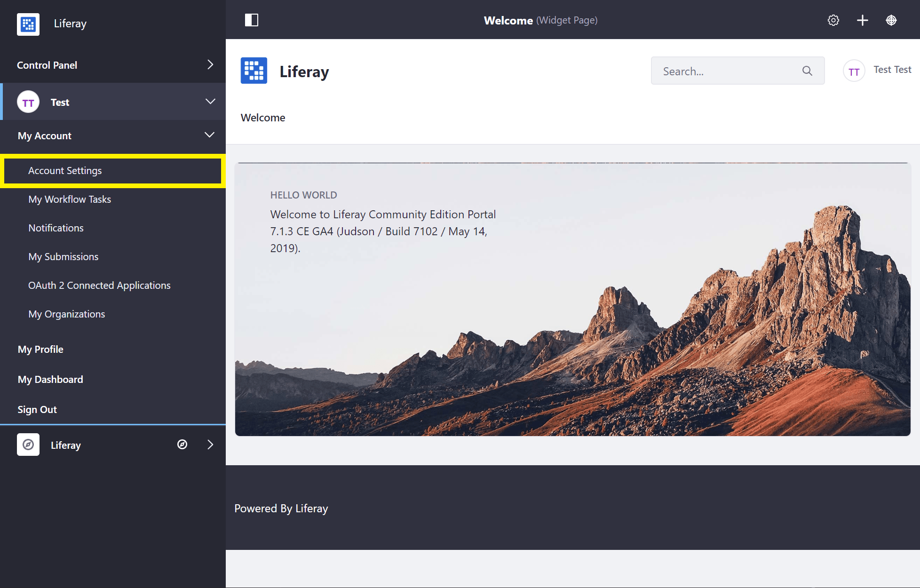The width and height of the screenshot is (920, 588).
Task: Click the mountain banner image
Action: tap(572, 299)
